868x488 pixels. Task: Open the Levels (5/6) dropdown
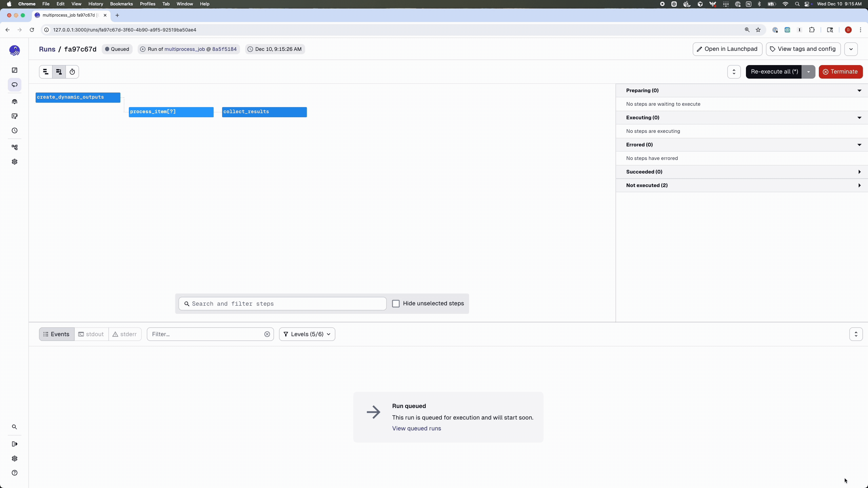pyautogui.click(x=307, y=334)
